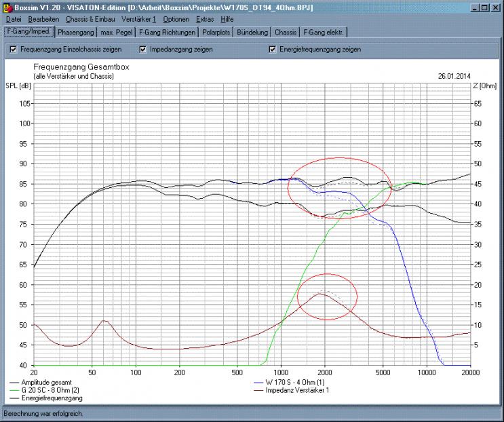Switch to the max. Pegel tab
The height and width of the screenshot is (422, 504).
[x=117, y=33]
